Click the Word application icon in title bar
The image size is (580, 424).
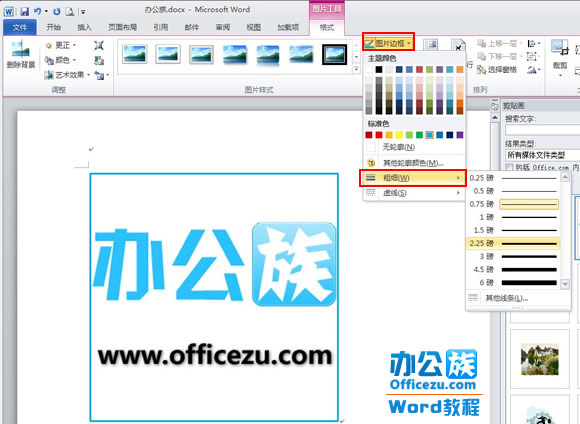click(x=9, y=11)
